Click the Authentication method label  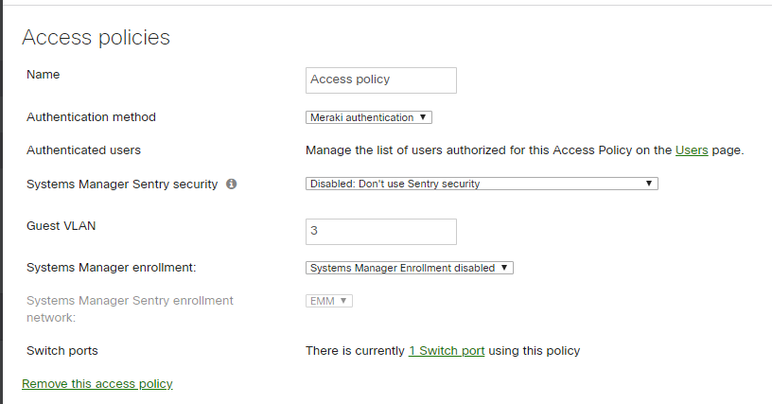pyautogui.click(x=91, y=117)
